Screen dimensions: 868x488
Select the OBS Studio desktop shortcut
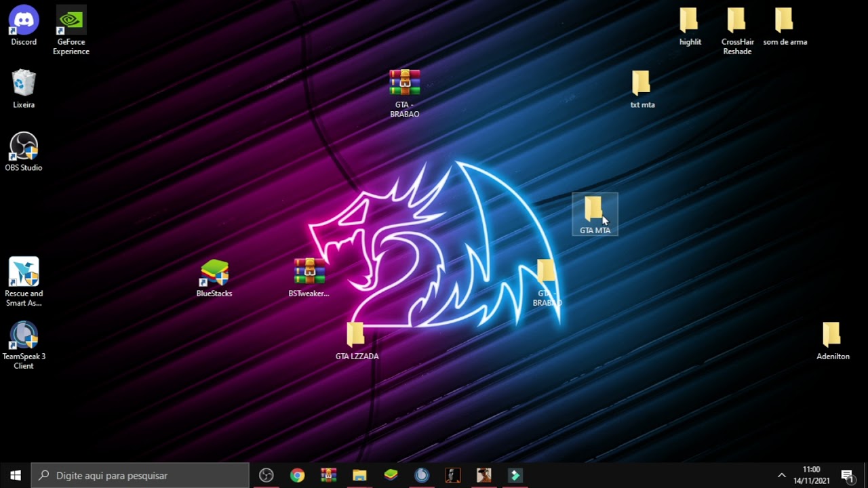[x=24, y=152]
